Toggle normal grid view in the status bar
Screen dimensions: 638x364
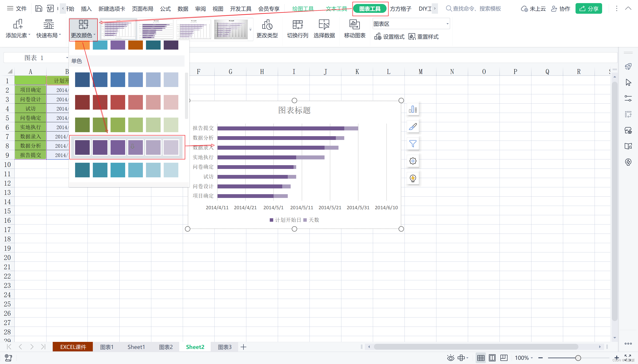pyautogui.click(x=480, y=358)
